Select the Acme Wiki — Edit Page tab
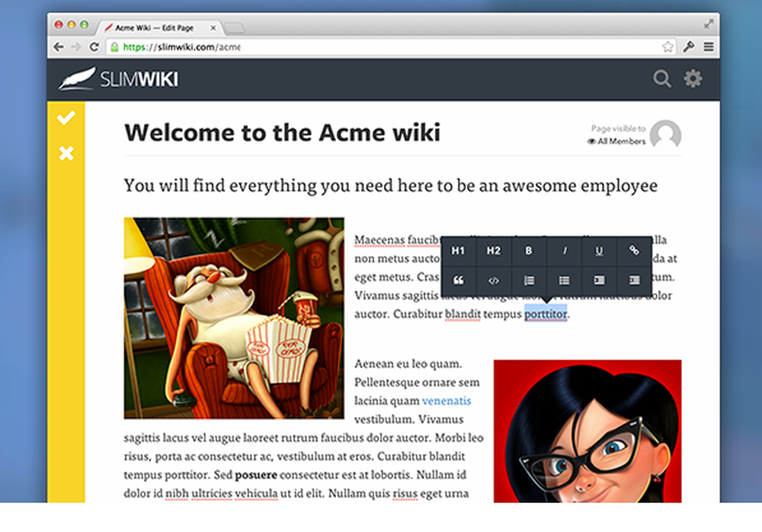The image size is (762, 532). (158, 27)
